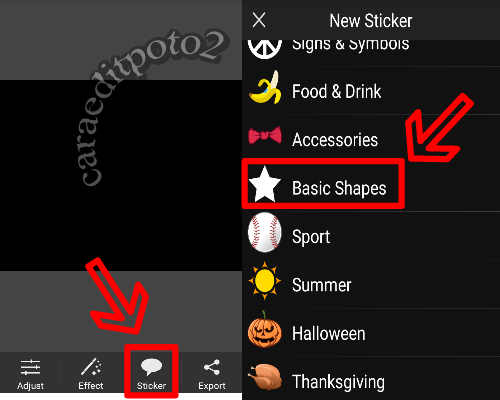Select the white star Basic Shapes icon
The height and width of the screenshot is (400, 500).
(x=265, y=184)
